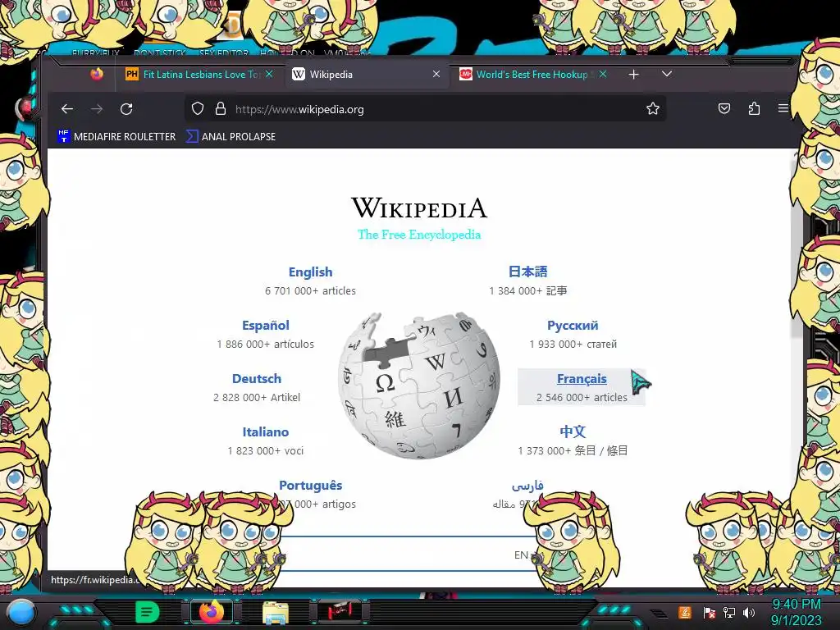This screenshot has height=630, width=840.
Task: Open English Wikipedia link
Action: pos(310,272)
